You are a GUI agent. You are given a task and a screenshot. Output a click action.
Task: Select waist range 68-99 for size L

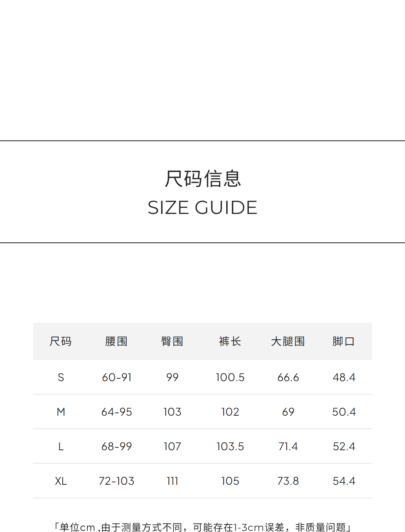[x=117, y=446]
